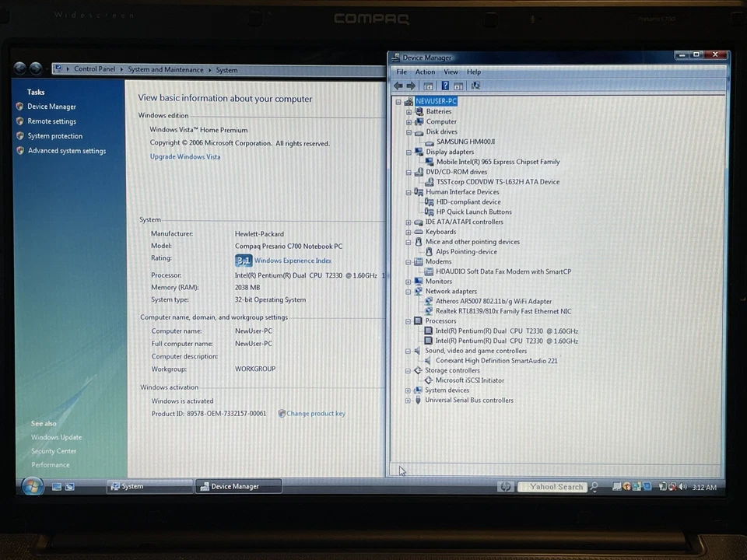Click the Control Panel breadcrumb in address bar
This screenshot has width=747, height=560.
(x=94, y=69)
